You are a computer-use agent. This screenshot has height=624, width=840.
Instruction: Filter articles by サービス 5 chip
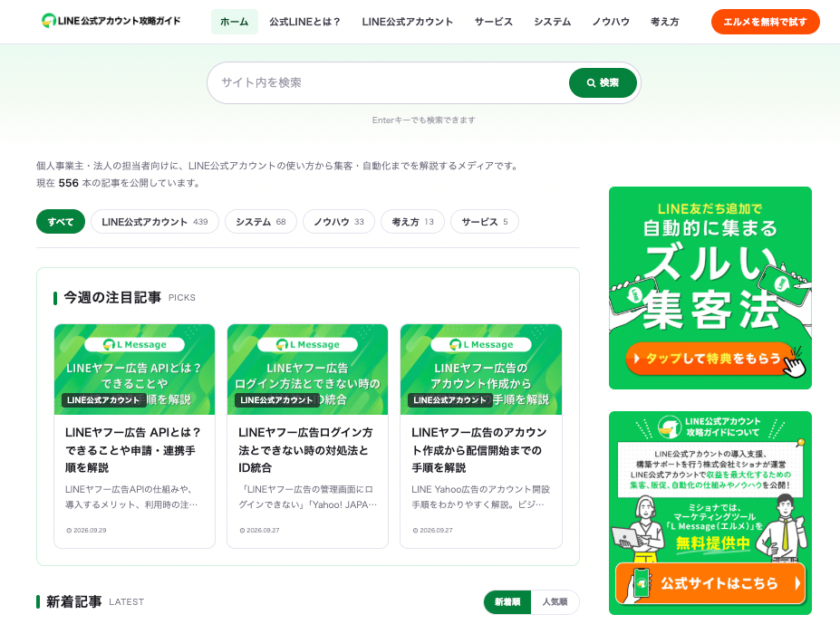(x=485, y=222)
